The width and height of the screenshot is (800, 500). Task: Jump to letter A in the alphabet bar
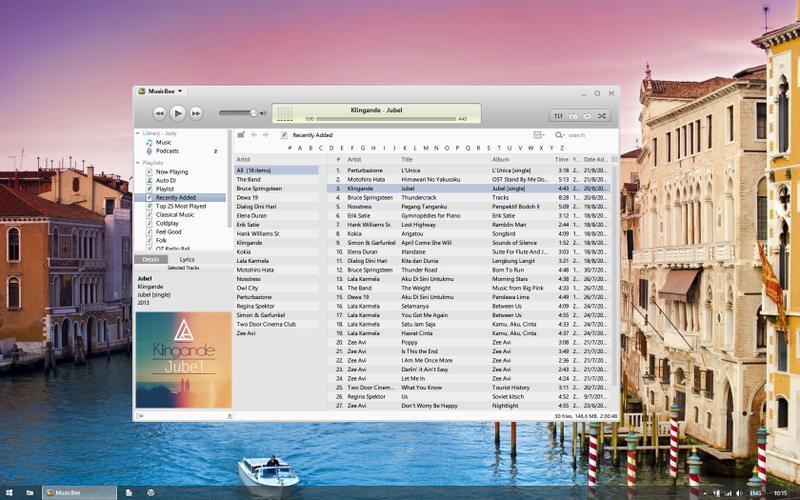point(299,148)
